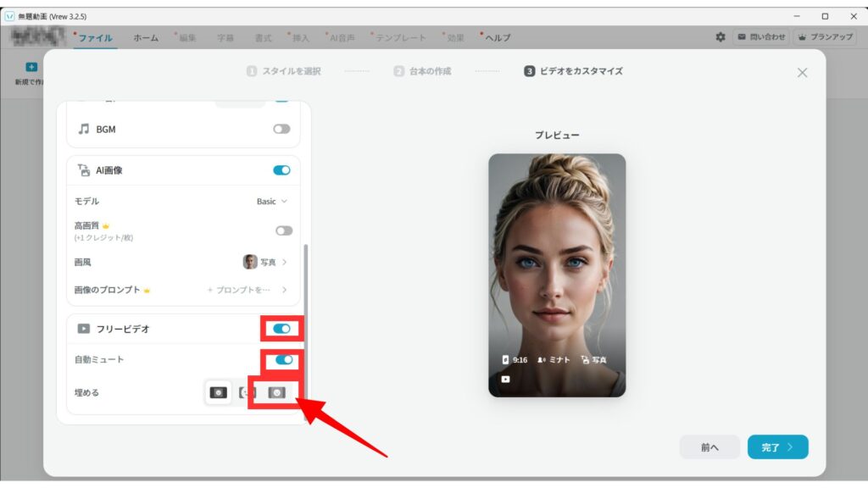Turn off the AI画像 toggle
Viewport: 868px width, 488px height.
coord(281,170)
